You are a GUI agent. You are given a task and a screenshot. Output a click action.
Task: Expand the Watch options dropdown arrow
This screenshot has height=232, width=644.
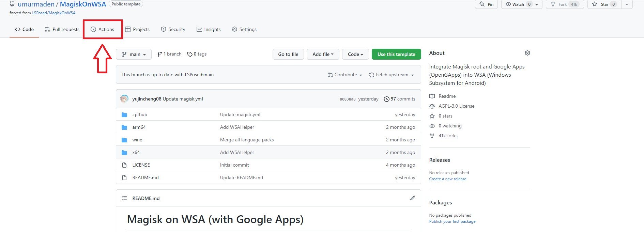[x=537, y=4]
